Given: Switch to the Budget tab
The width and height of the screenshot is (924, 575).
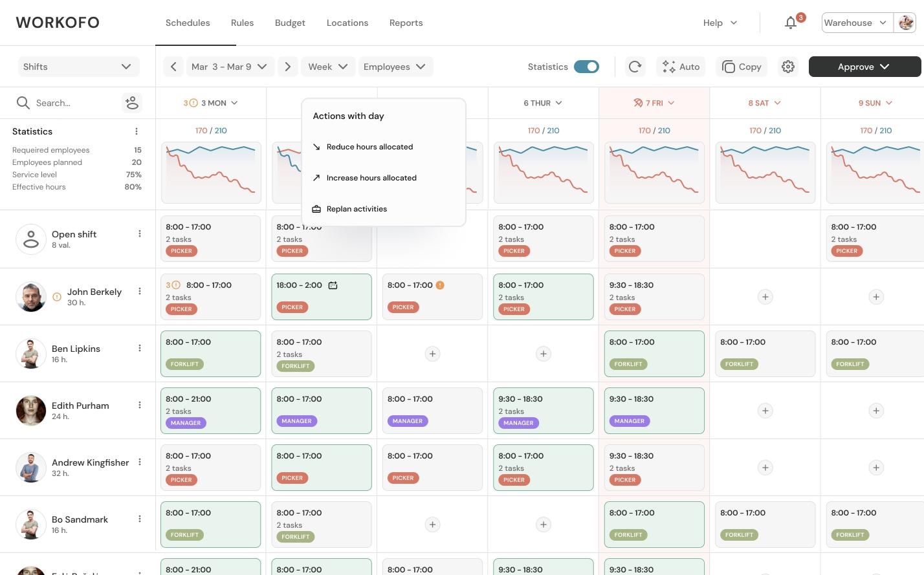Looking at the screenshot, I should [x=290, y=23].
